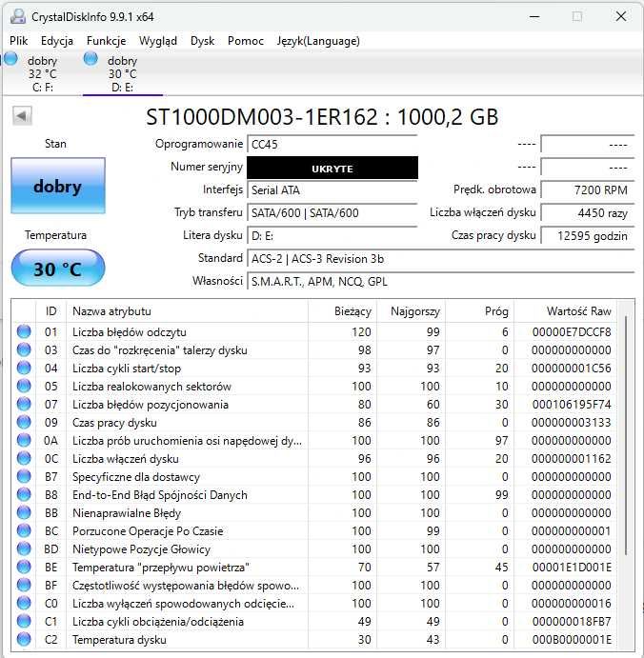Click the Bieżący column header
This screenshot has height=658, width=644.
click(x=343, y=311)
